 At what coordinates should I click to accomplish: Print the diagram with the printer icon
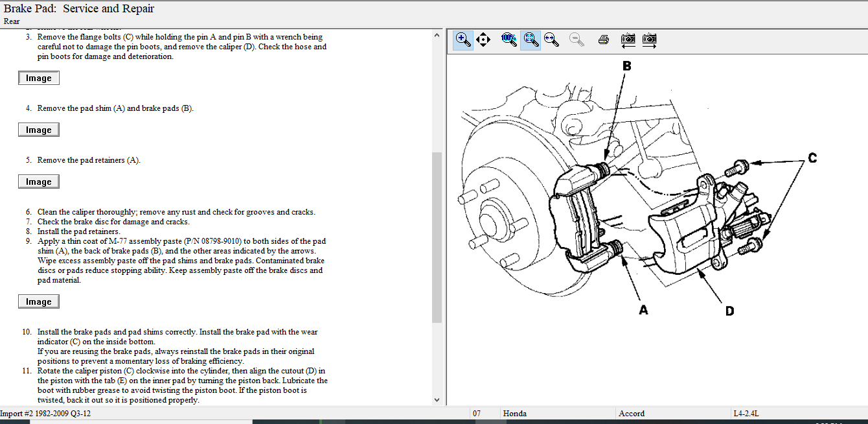coord(604,40)
